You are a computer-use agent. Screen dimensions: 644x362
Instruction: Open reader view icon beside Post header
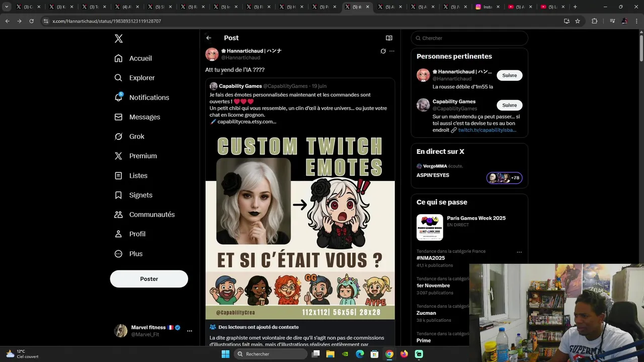tap(389, 38)
